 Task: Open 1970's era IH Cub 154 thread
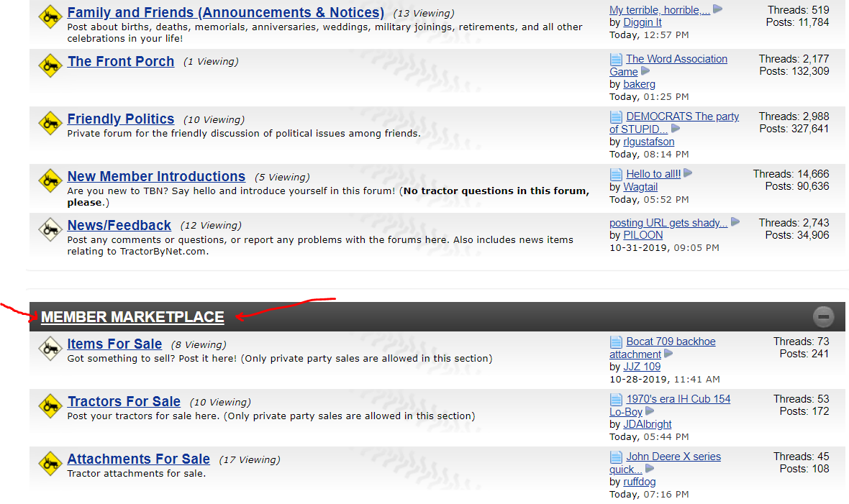(678, 399)
